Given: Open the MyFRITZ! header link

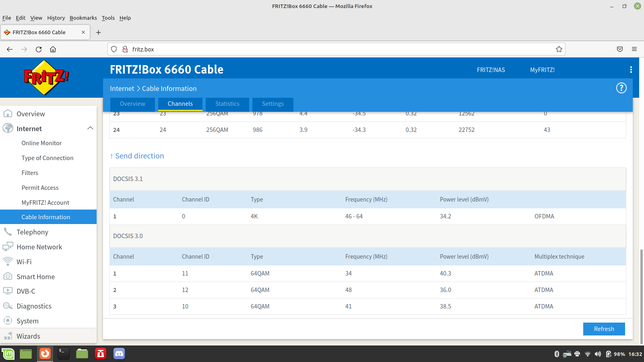Looking at the screenshot, I should pos(542,70).
